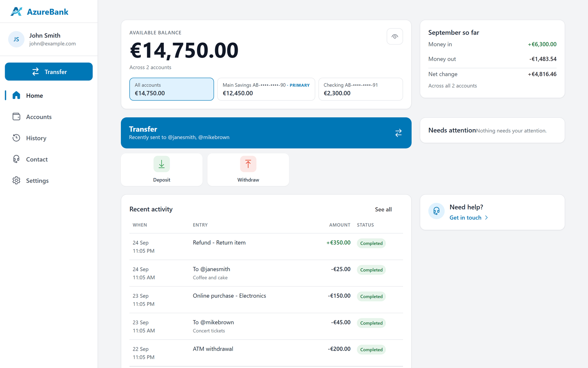588x368 pixels.
Task: Select the Checking account tab
Action: click(x=361, y=89)
